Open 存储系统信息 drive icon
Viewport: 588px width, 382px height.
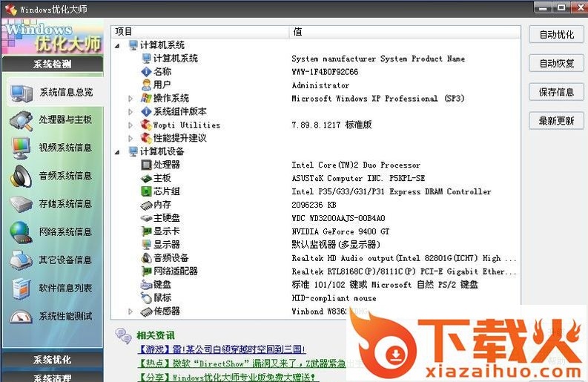[x=21, y=204]
